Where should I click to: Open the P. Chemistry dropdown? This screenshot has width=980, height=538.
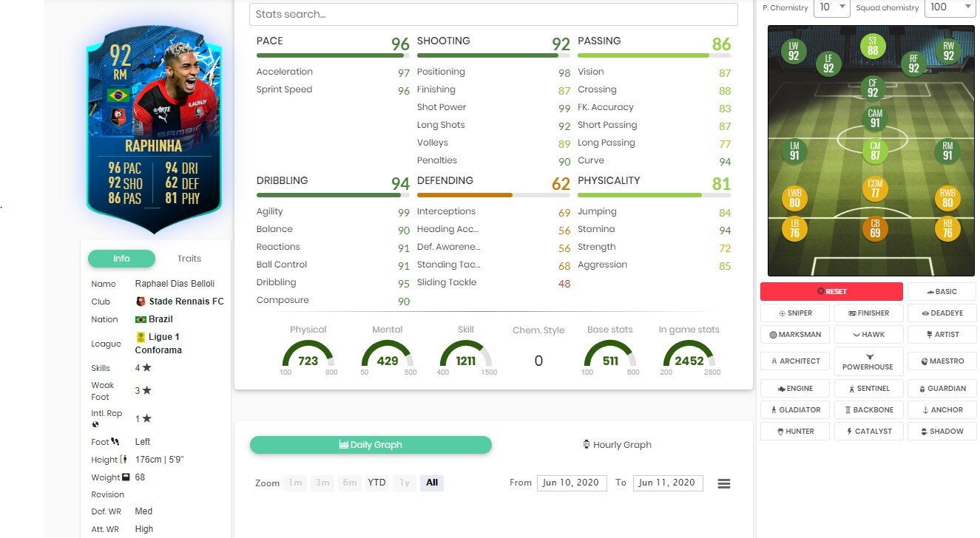[832, 7]
